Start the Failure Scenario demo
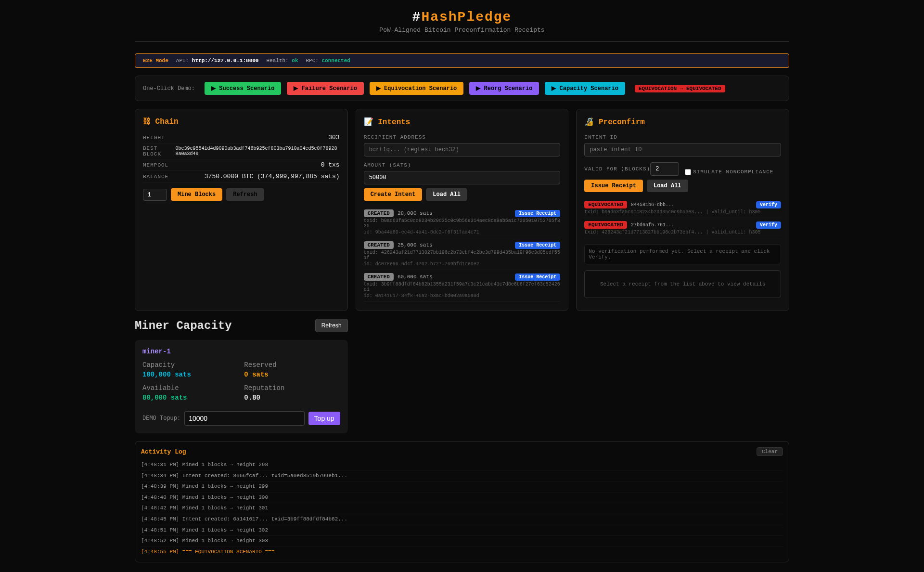The width and height of the screenshot is (924, 572). point(325,89)
